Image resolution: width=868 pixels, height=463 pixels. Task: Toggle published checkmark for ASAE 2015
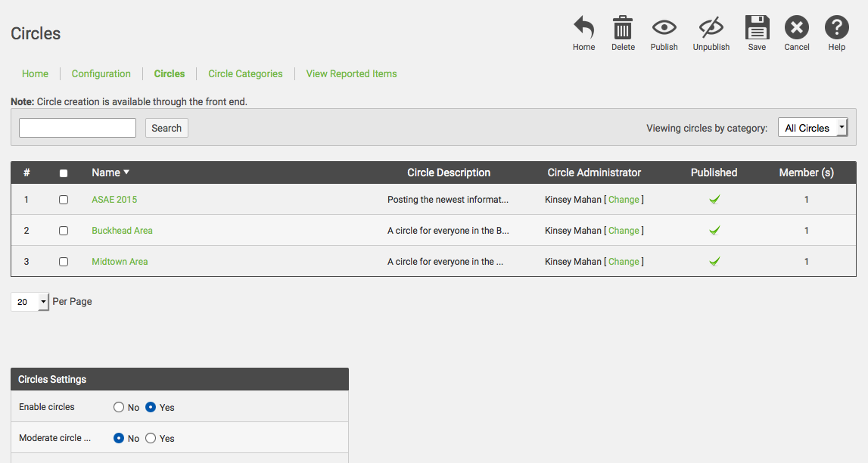tap(714, 200)
